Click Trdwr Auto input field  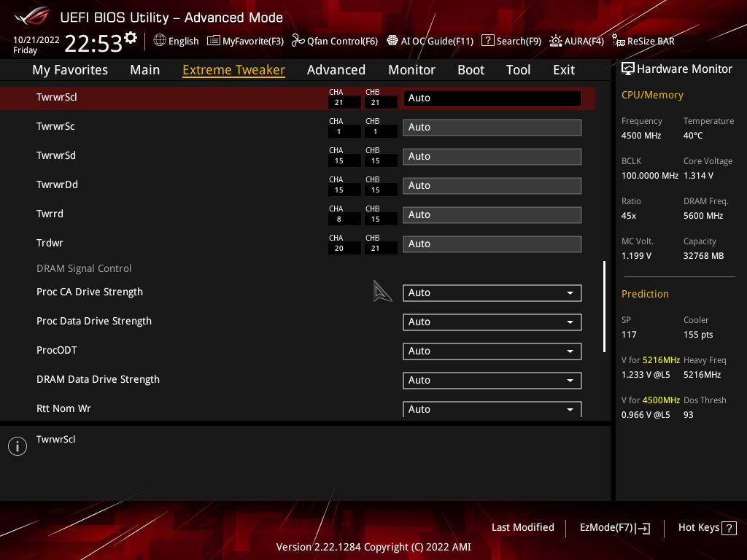coord(492,244)
